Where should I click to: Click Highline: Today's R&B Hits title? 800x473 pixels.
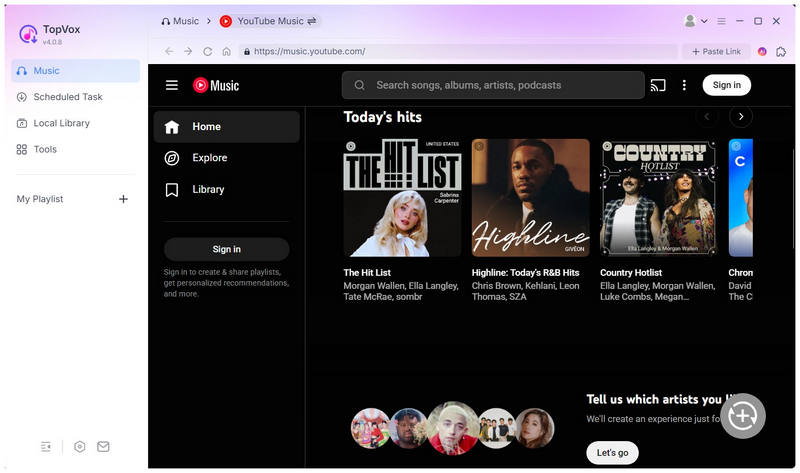coord(526,273)
